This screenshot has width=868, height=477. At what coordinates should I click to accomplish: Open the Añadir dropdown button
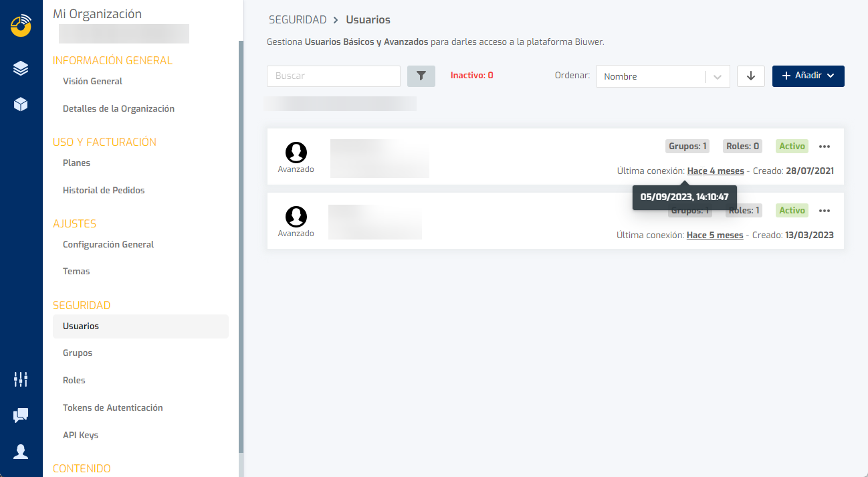click(808, 76)
